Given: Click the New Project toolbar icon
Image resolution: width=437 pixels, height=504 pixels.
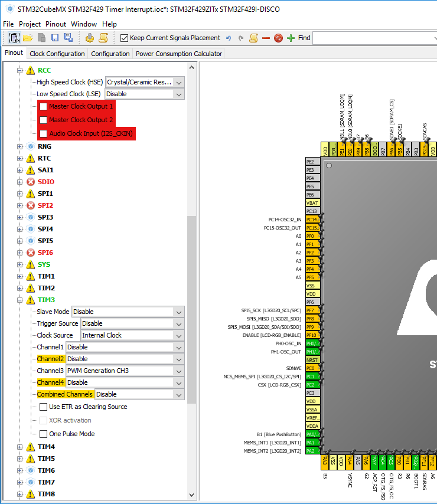Looking at the screenshot, I should (15, 38).
